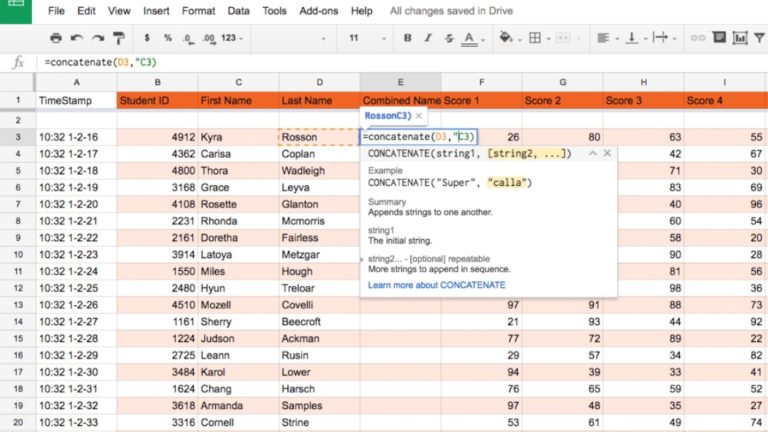768x432 pixels.
Task: Open the Data menu
Action: coord(238,11)
